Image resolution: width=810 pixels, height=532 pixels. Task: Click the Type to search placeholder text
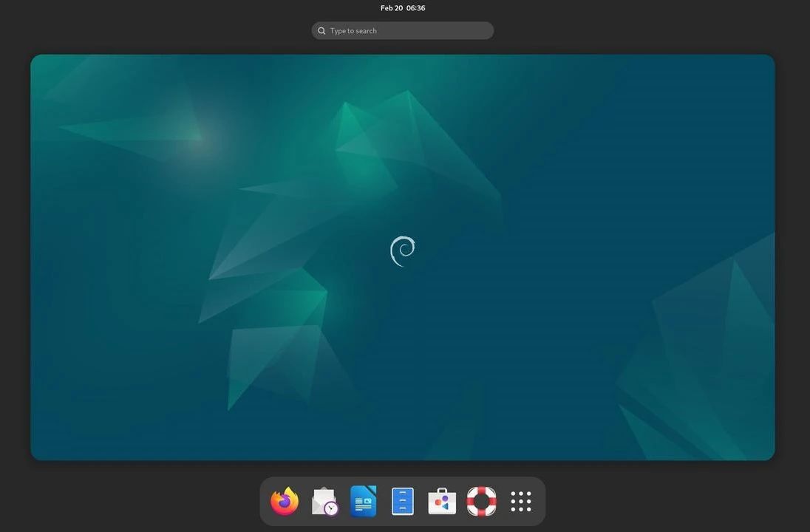[x=353, y=31]
